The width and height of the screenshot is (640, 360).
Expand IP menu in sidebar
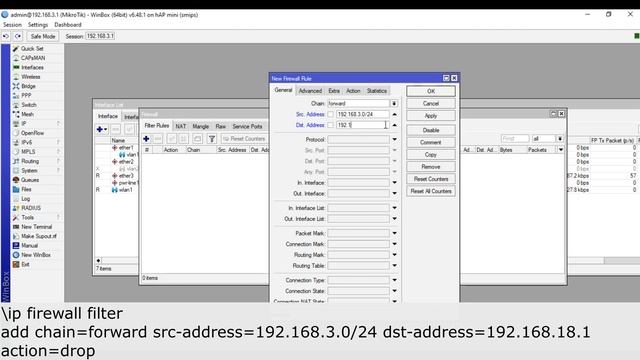coord(24,124)
